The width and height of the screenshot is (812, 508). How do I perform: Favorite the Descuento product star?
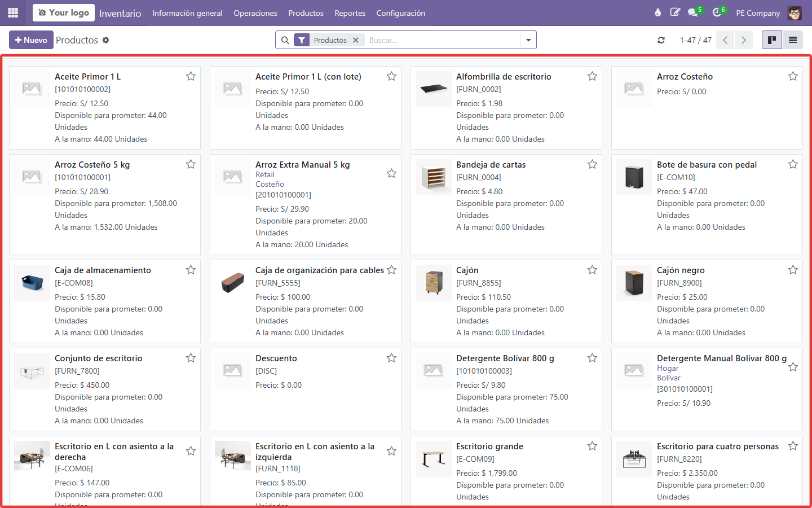pos(391,358)
